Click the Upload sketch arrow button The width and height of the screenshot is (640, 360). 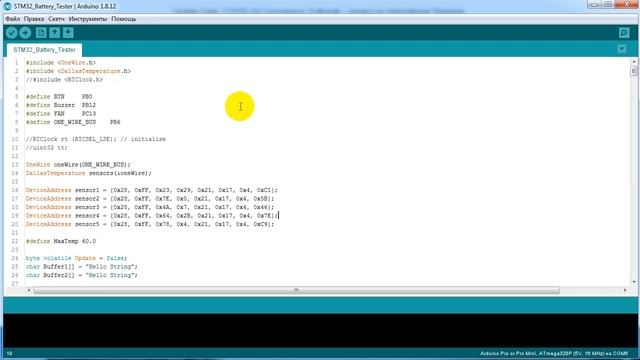[x=25, y=33]
